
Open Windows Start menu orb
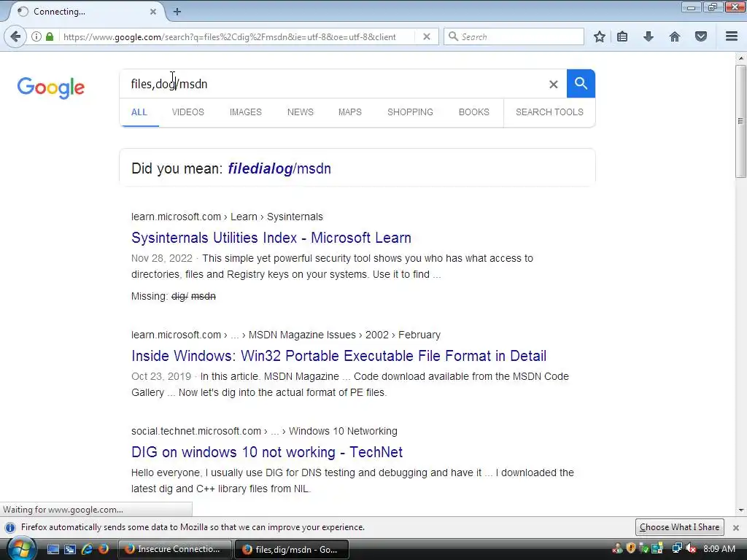coord(20,548)
